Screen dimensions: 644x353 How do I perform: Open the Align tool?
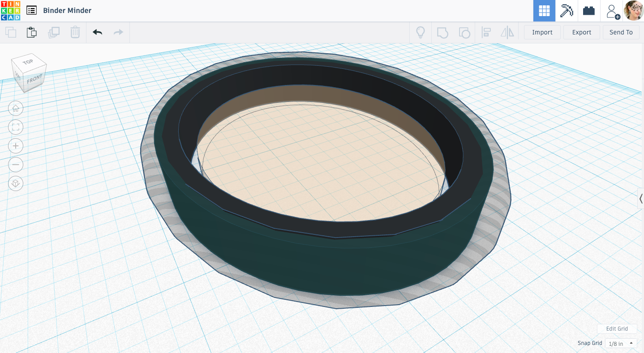pyautogui.click(x=486, y=32)
